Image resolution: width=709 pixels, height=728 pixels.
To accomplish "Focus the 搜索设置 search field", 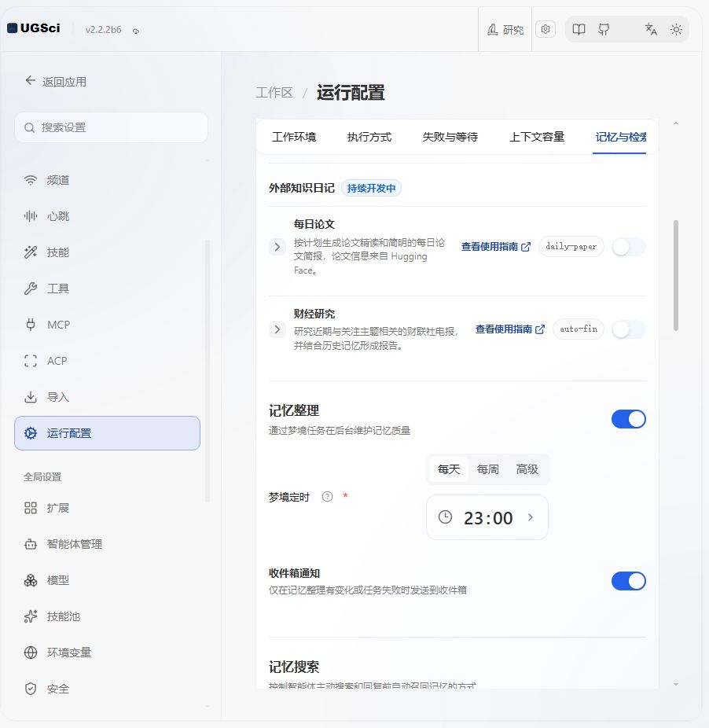I will coord(111,127).
